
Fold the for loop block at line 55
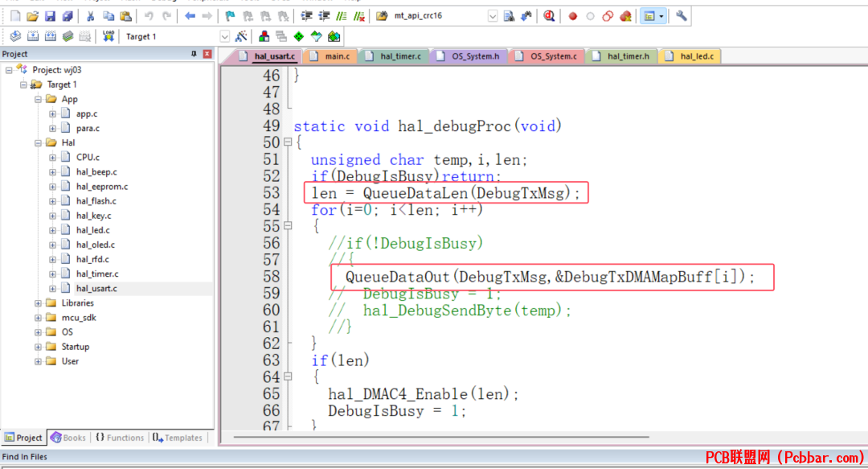(x=288, y=225)
